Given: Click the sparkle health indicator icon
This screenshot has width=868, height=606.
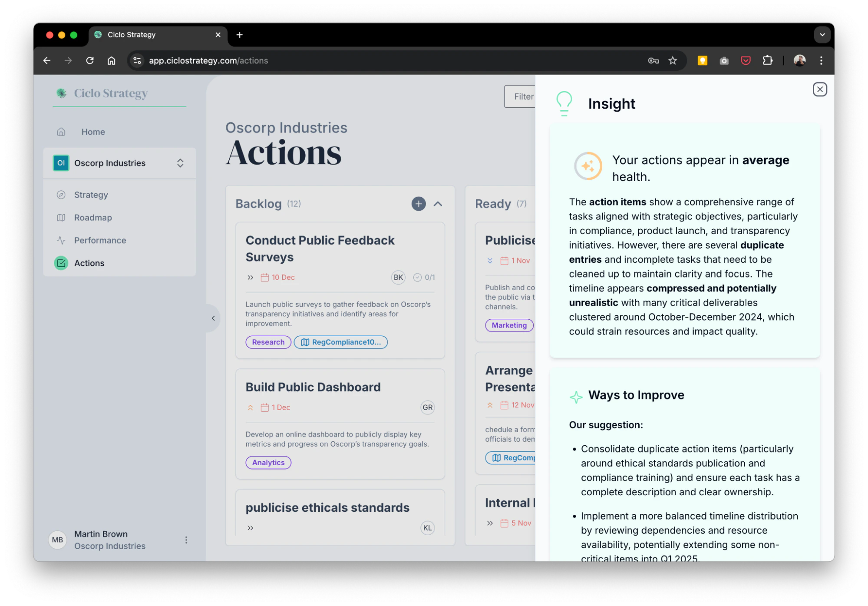Looking at the screenshot, I should pyautogui.click(x=588, y=166).
